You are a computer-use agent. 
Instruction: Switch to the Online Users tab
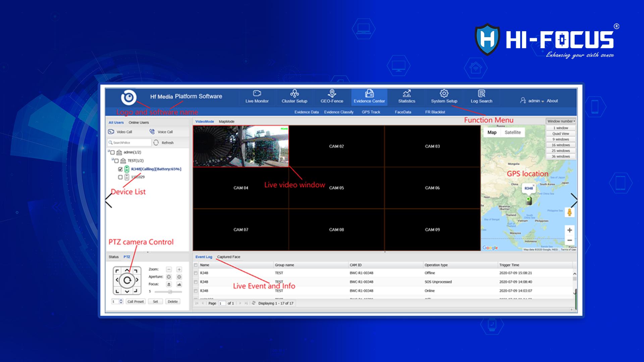(x=139, y=122)
